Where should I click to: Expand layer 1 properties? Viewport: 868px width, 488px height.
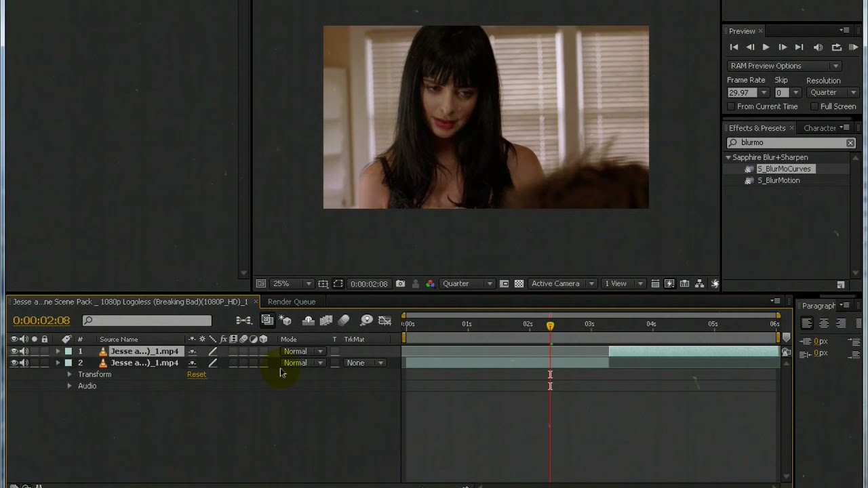58,351
